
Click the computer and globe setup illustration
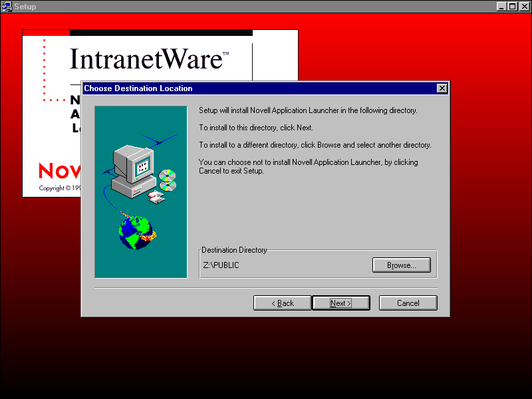[141, 192]
